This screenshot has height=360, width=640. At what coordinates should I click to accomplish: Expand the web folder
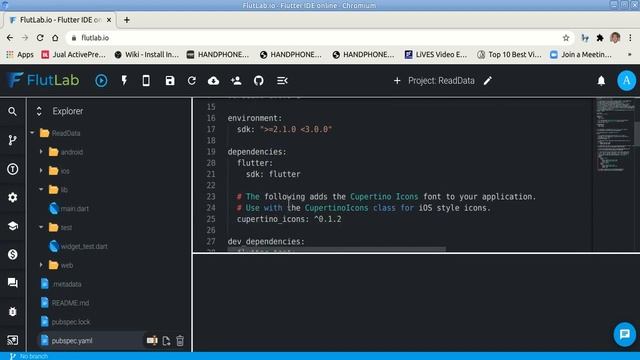coord(41,265)
